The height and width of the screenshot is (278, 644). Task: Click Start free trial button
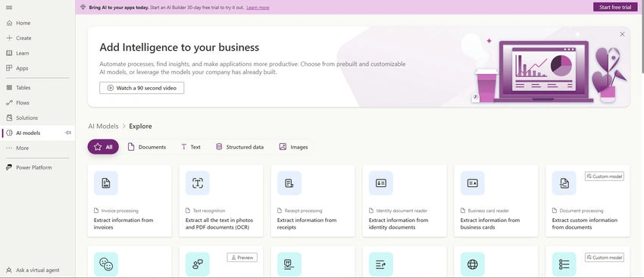615,7
